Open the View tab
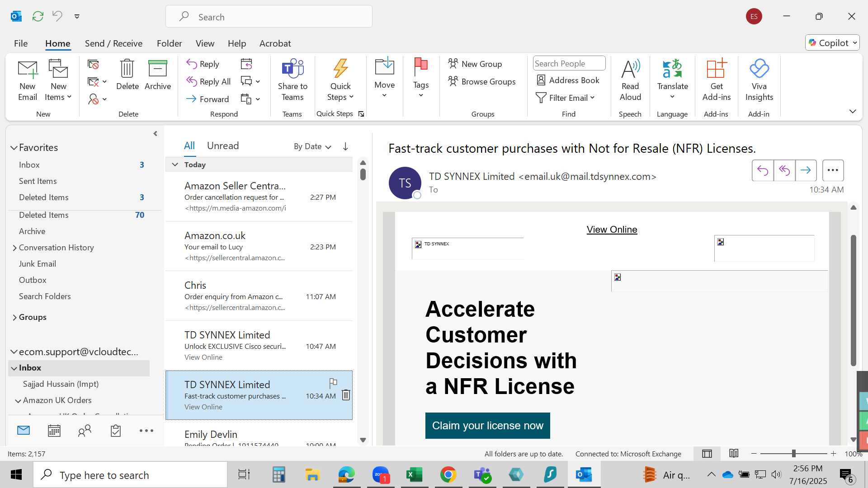The height and width of the screenshot is (488, 868). point(205,43)
